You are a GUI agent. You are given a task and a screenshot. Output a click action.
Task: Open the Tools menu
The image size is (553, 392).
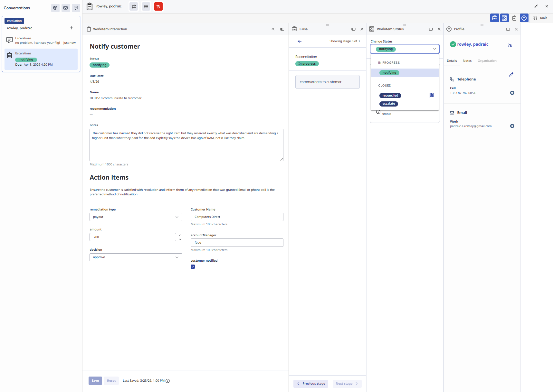[540, 18]
